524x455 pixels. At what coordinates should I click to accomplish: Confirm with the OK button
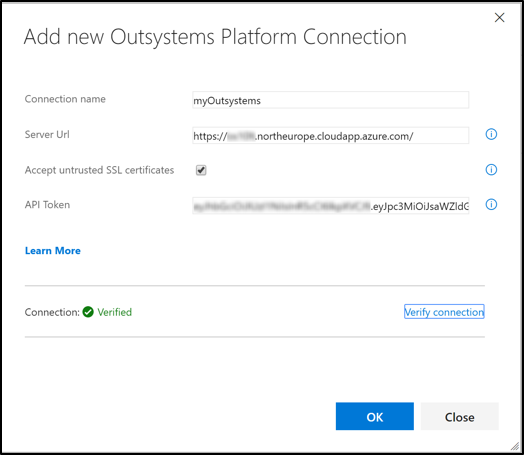tap(375, 417)
